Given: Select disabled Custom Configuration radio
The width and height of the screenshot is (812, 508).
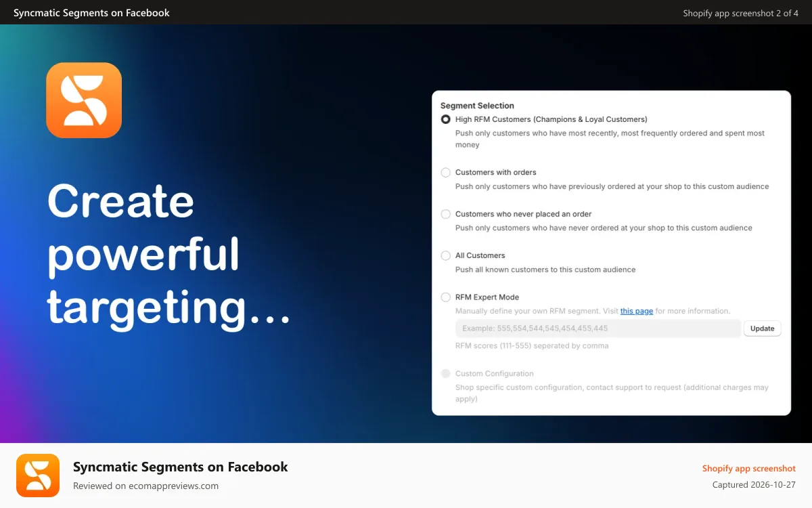Looking at the screenshot, I should pos(445,373).
